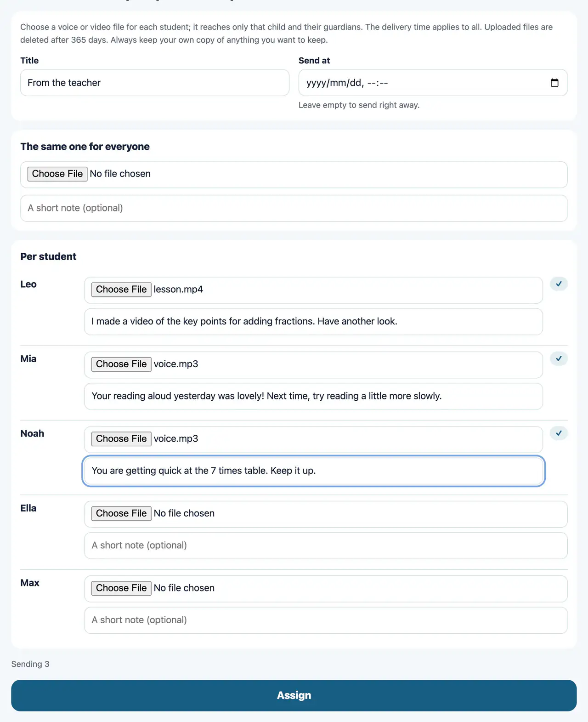Click 'Leave empty to send right away.' hint

tap(359, 105)
